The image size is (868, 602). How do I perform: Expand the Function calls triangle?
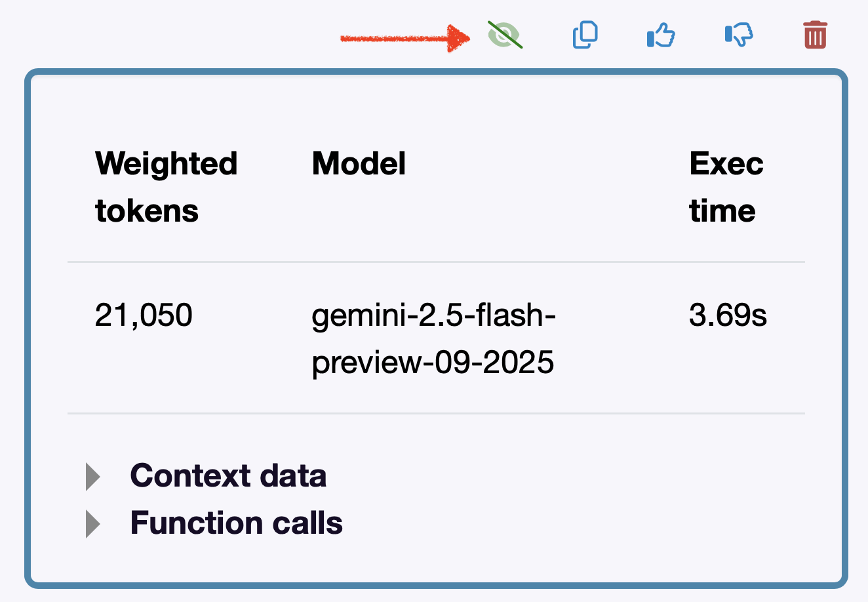pyautogui.click(x=93, y=524)
